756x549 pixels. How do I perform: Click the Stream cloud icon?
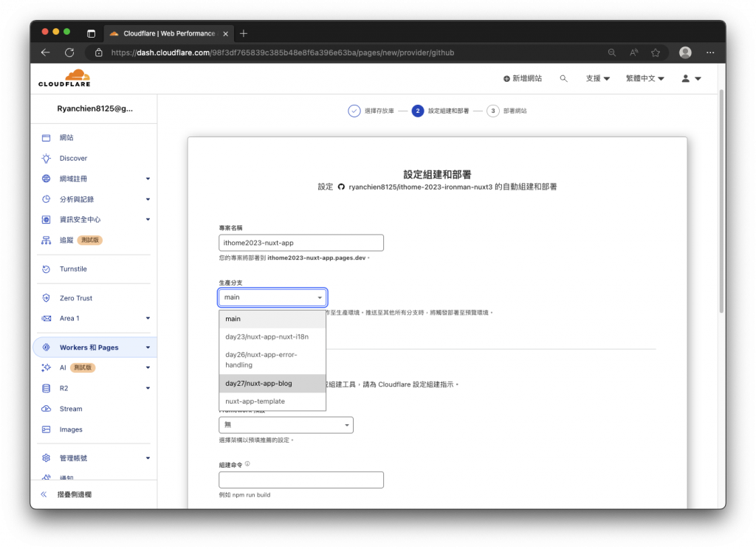pos(46,409)
